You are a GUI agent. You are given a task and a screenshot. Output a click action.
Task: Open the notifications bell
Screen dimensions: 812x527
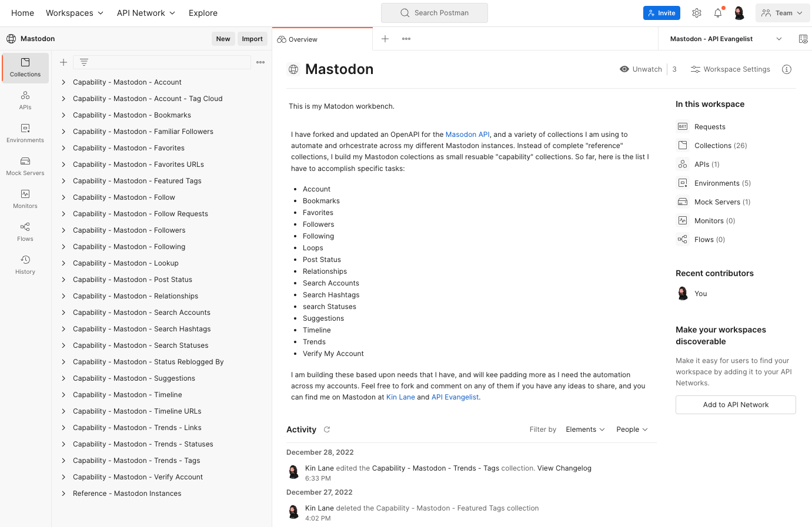718,13
